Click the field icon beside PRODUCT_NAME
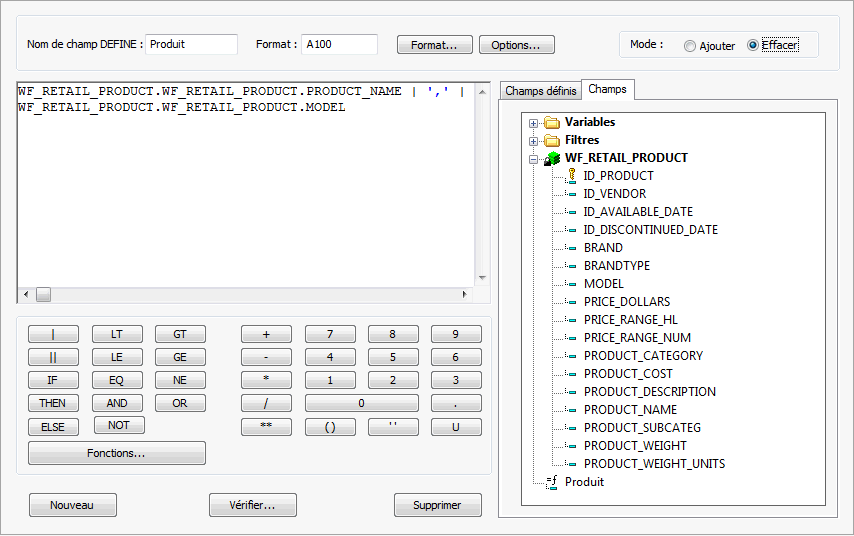854x536 pixels. pos(571,410)
